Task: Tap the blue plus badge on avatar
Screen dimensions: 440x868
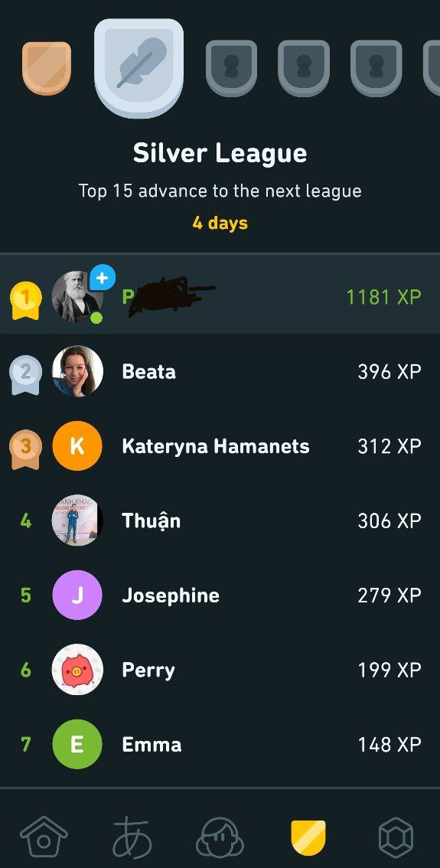Action: [103, 278]
